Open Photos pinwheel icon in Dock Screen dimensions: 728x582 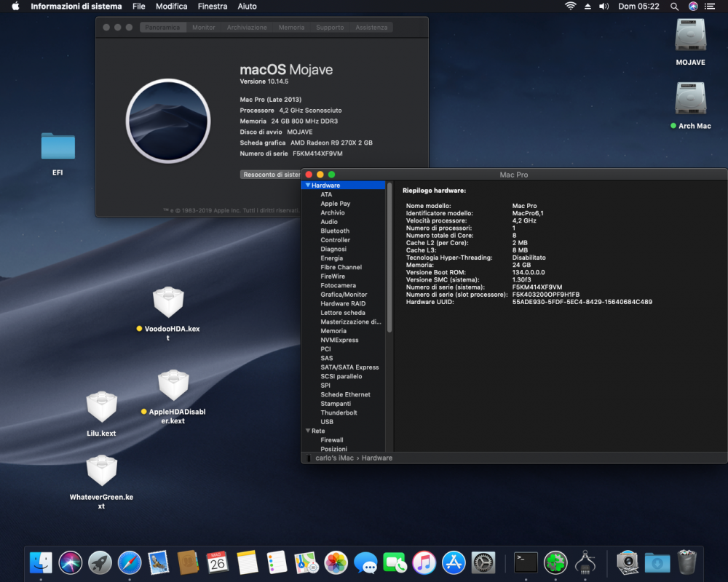pos(336,562)
